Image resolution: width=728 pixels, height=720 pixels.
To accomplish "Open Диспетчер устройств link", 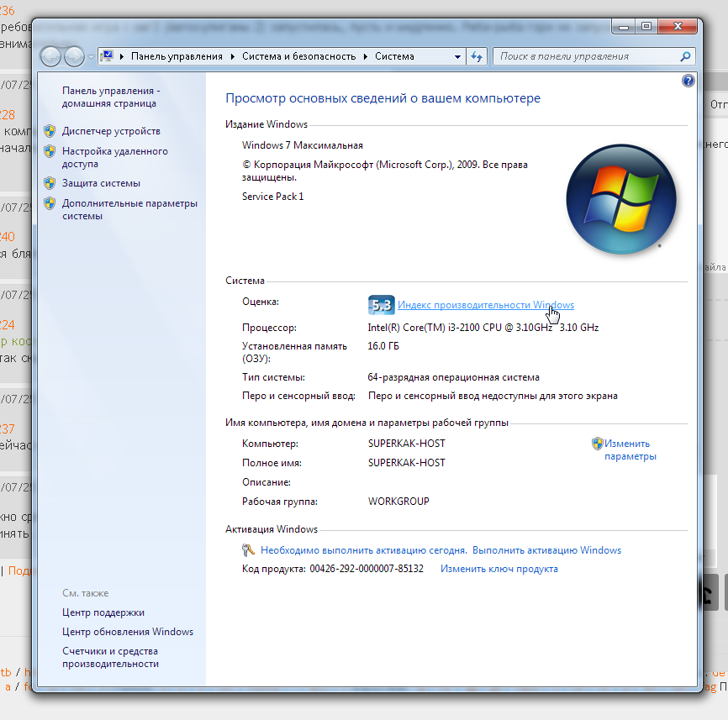I will tap(112, 131).
